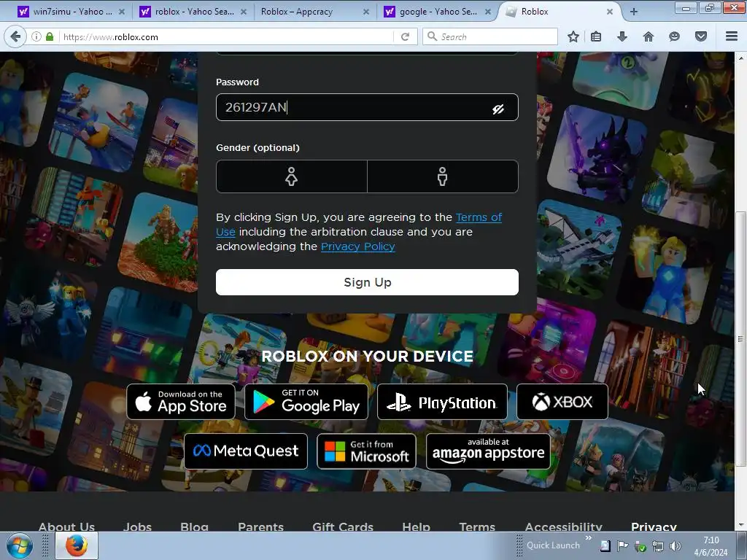Switch to the Roblox – Appcracy tab
The width and height of the screenshot is (747, 560).
coord(297,12)
